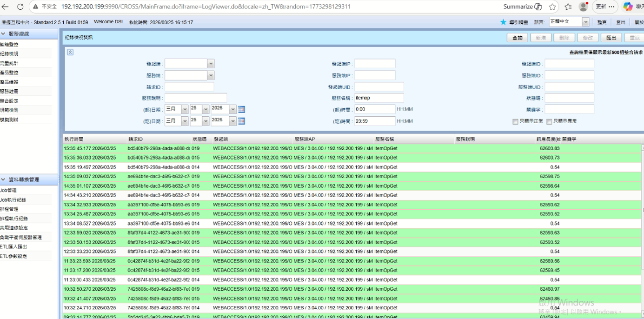Collapse the 服務總線 sidebar section
644x319 pixels.
(x=3, y=34)
